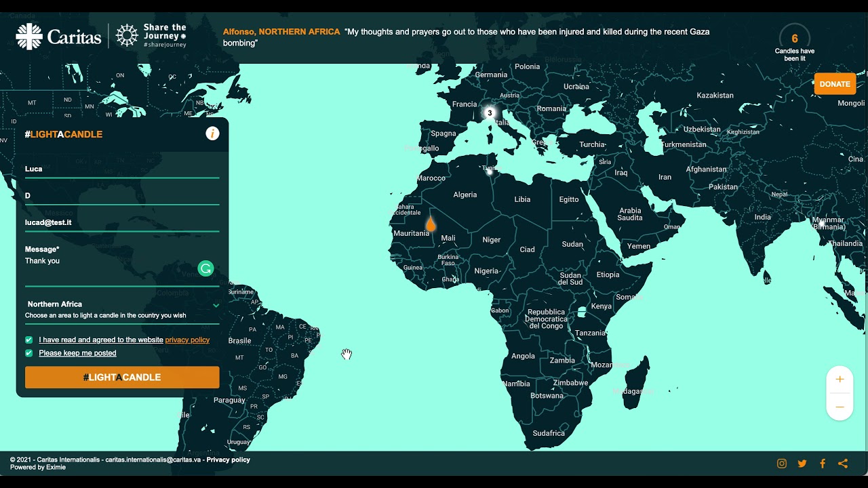The height and width of the screenshot is (488, 868).
Task: Open the privacy policy link in form
Action: coord(187,340)
